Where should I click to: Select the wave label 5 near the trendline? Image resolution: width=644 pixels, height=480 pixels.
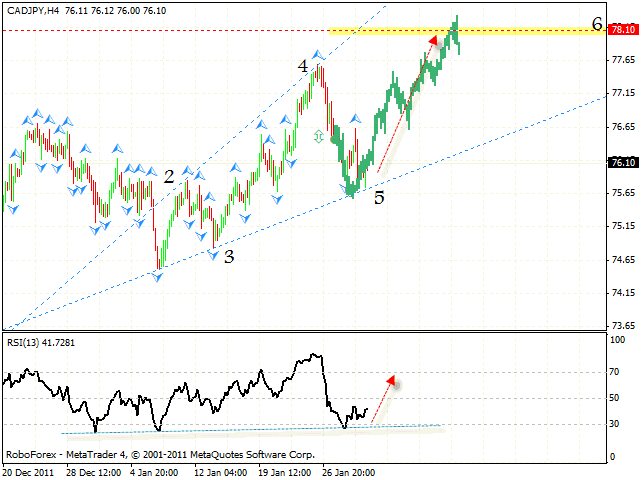379,197
